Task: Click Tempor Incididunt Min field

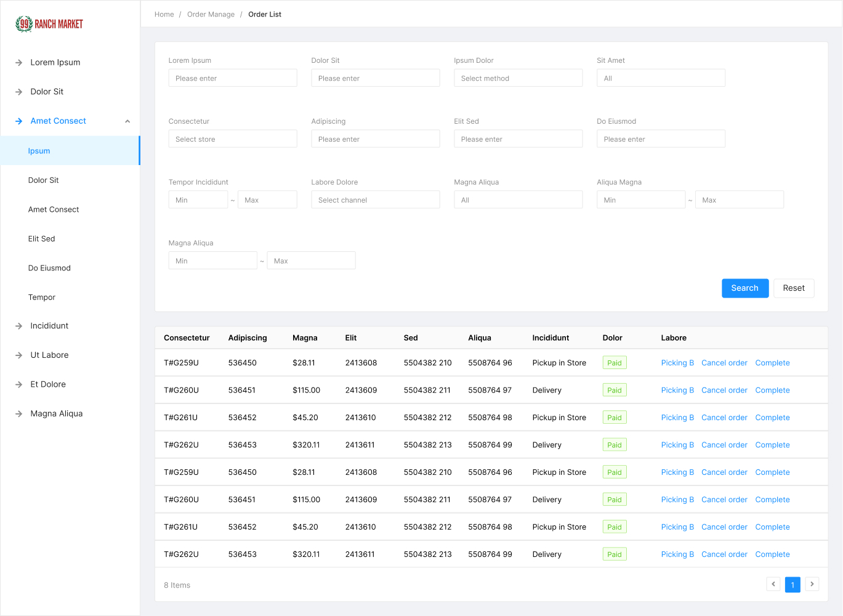Action: pyautogui.click(x=198, y=200)
